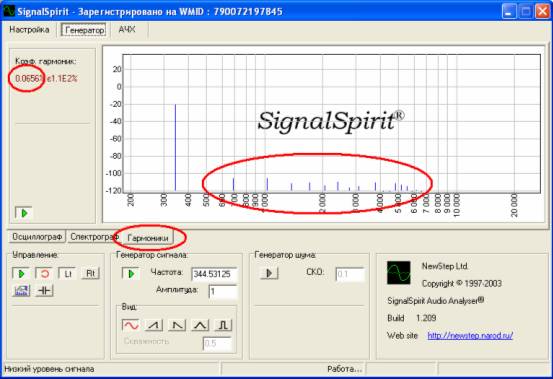
Task: Click the Copyright © 1997-2003 text
Action: [462, 284]
